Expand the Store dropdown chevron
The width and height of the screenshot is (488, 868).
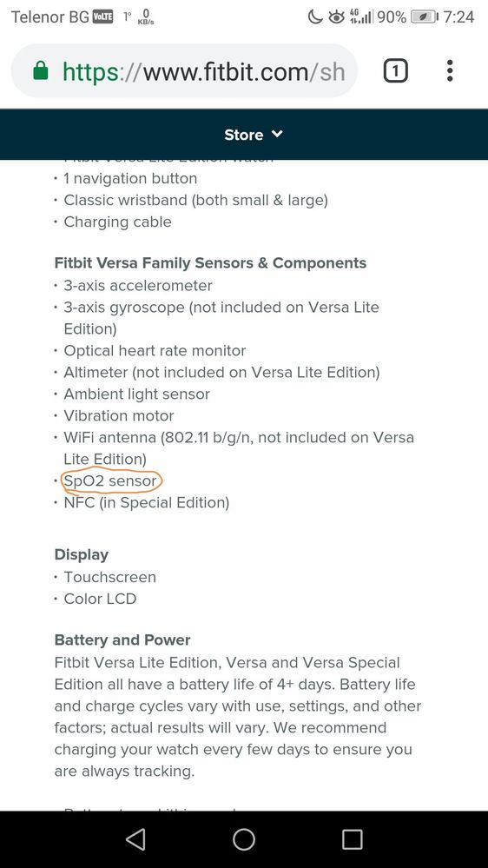pyautogui.click(x=277, y=134)
